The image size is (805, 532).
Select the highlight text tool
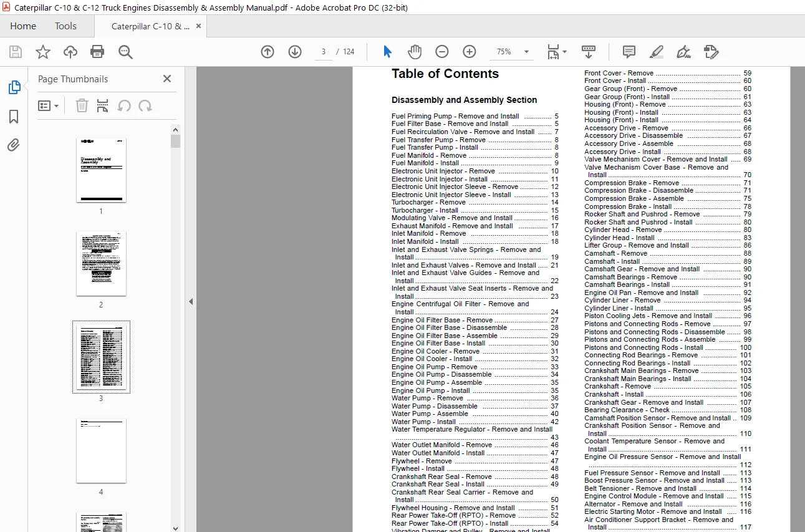click(657, 52)
